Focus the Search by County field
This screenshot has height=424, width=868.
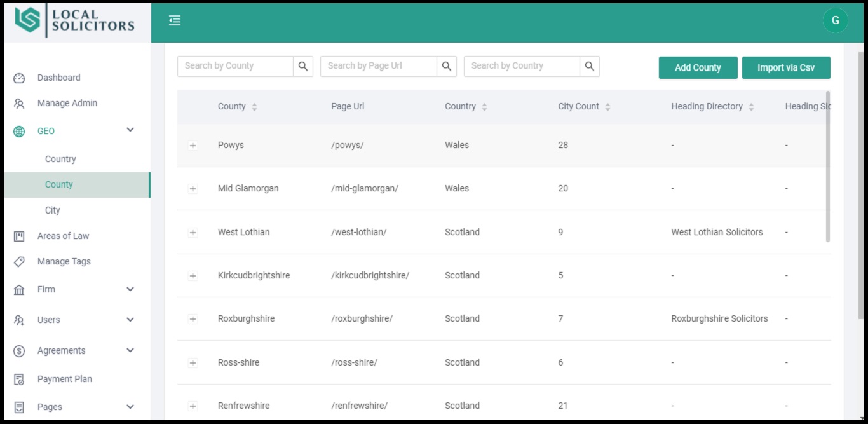pyautogui.click(x=235, y=66)
